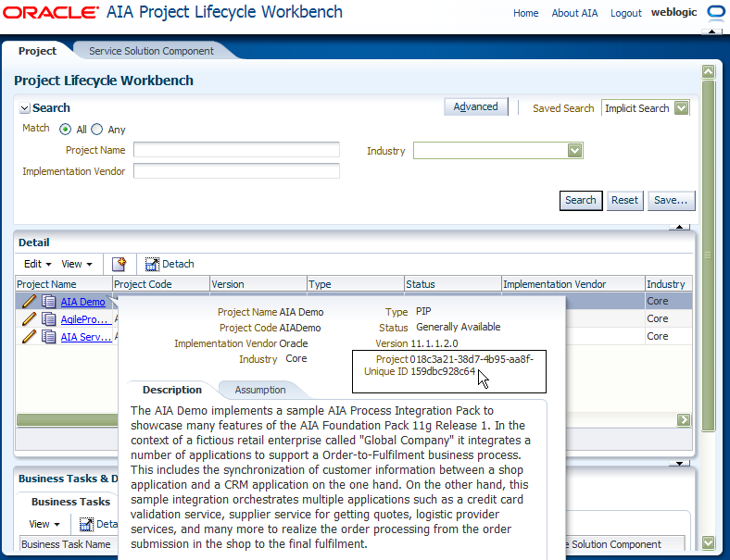Click the Project Name input field

236,150
